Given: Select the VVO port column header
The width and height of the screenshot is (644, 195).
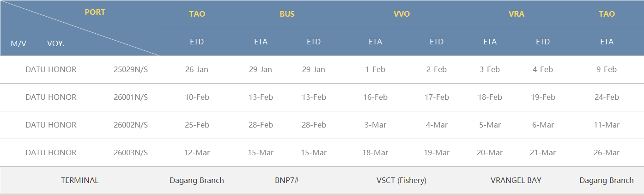Looking at the screenshot, I should point(401,14).
